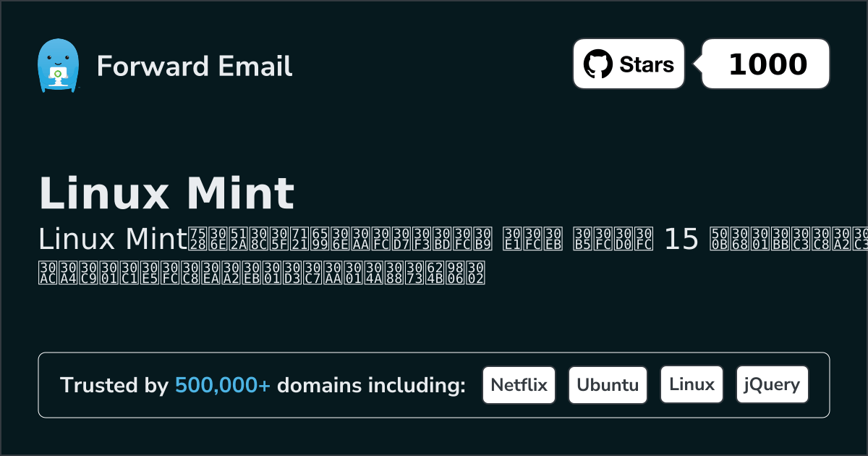The width and height of the screenshot is (868, 456).
Task: Open the blue 500,000+ domains figure
Action: pos(223,386)
